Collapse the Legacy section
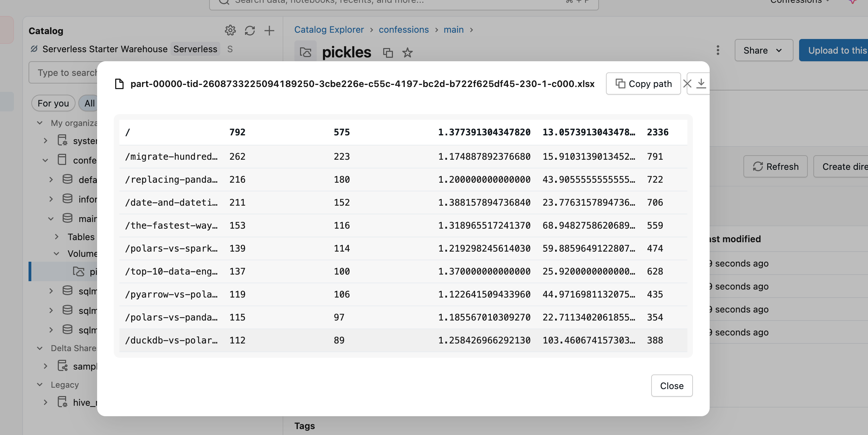The width and height of the screenshot is (868, 435). [40, 385]
